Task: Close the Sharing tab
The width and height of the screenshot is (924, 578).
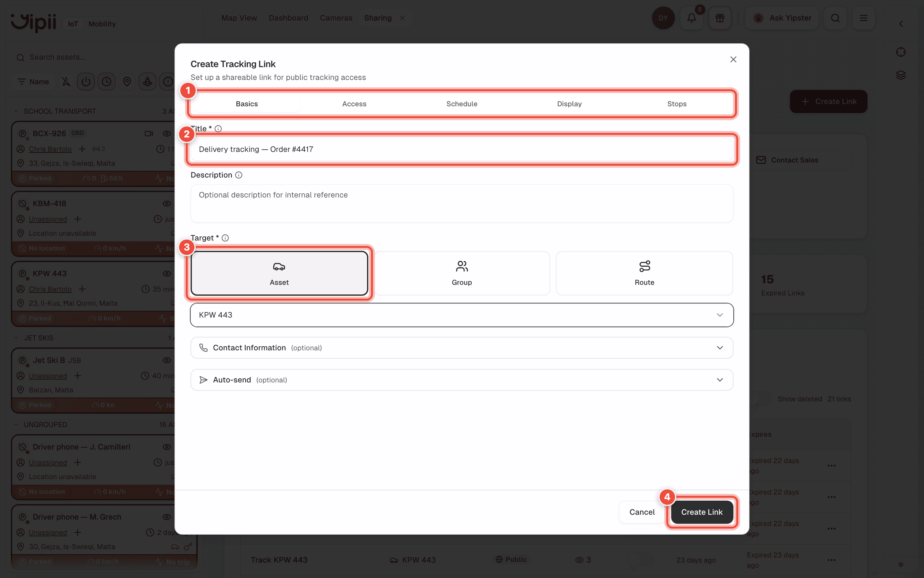Action: [x=402, y=18]
